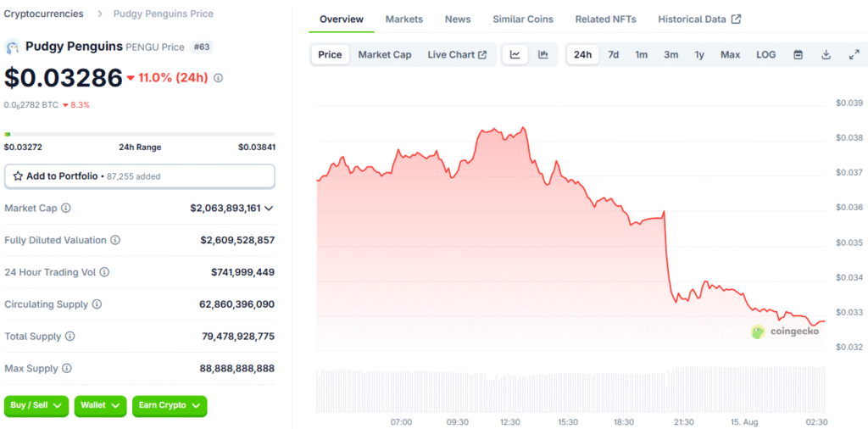
Task: Click the Pudgy Penguins Price breadcrumb
Action: 164,14
